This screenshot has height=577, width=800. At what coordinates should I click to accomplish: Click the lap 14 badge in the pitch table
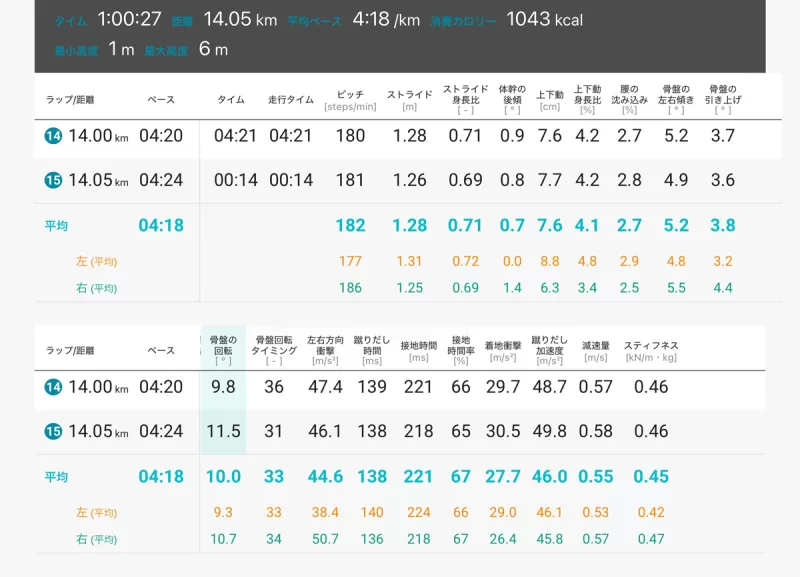[53, 136]
